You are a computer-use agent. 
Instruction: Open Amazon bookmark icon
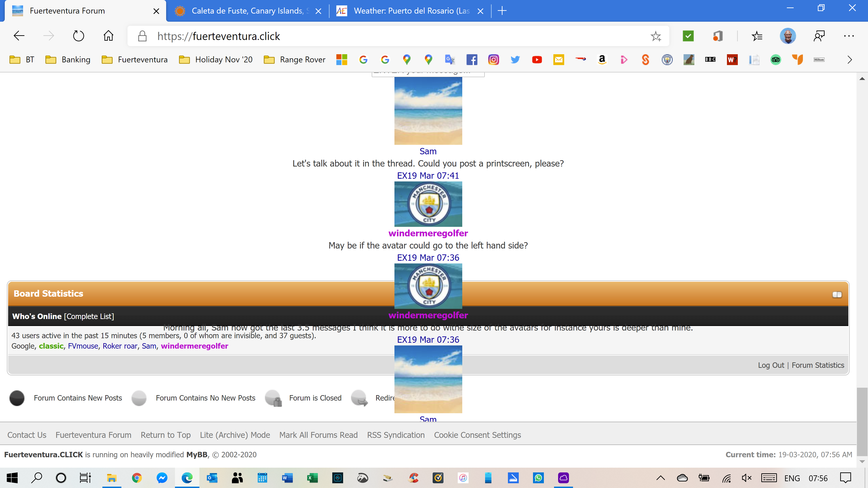coord(602,60)
